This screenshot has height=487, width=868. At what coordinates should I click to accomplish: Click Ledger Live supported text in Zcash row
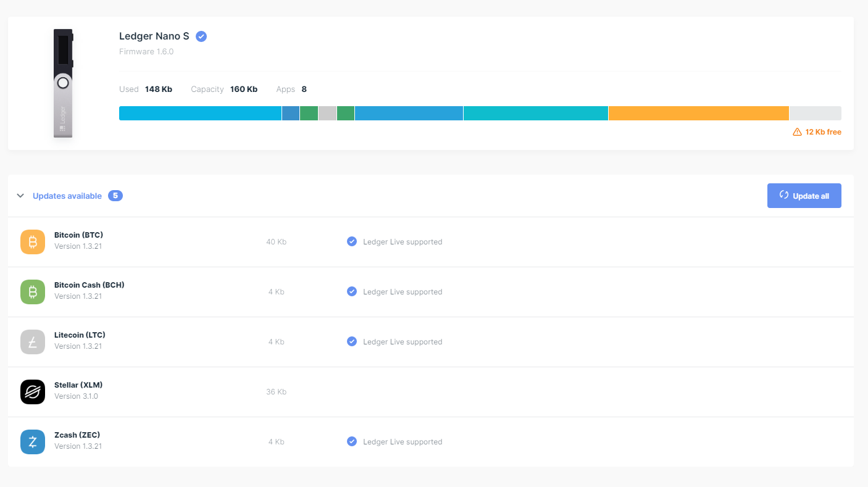[x=403, y=442]
